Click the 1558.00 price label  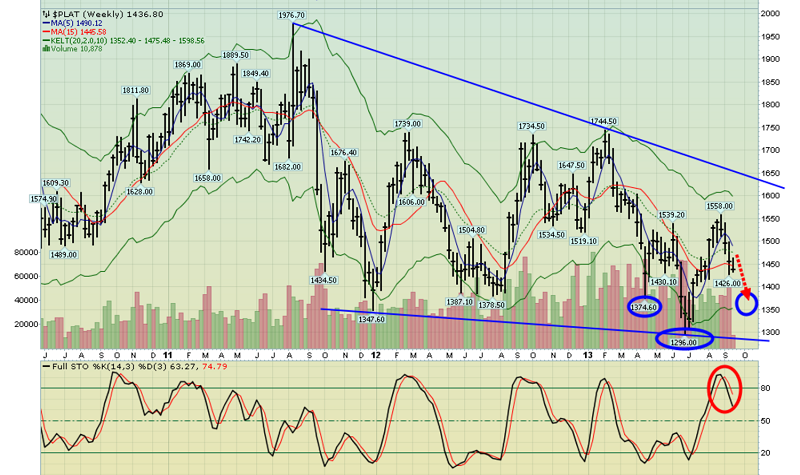click(x=721, y=206)
